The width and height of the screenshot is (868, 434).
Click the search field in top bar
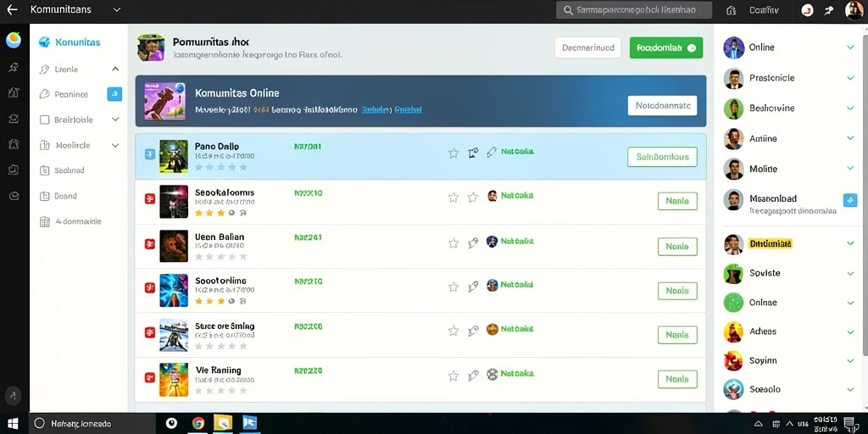coord(634,10)
